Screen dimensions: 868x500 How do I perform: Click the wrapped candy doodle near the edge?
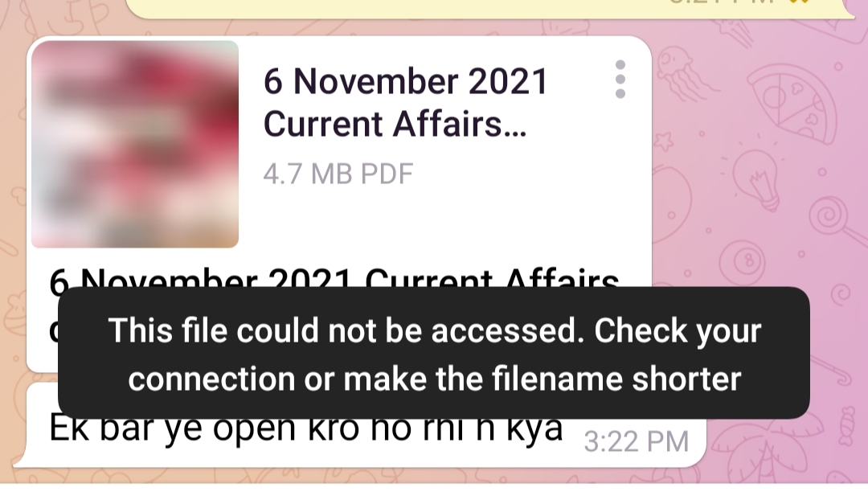(847, 426)
